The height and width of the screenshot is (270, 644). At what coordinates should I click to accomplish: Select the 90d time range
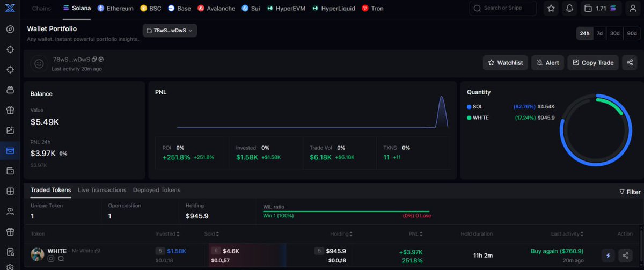(x=631, y=33)
